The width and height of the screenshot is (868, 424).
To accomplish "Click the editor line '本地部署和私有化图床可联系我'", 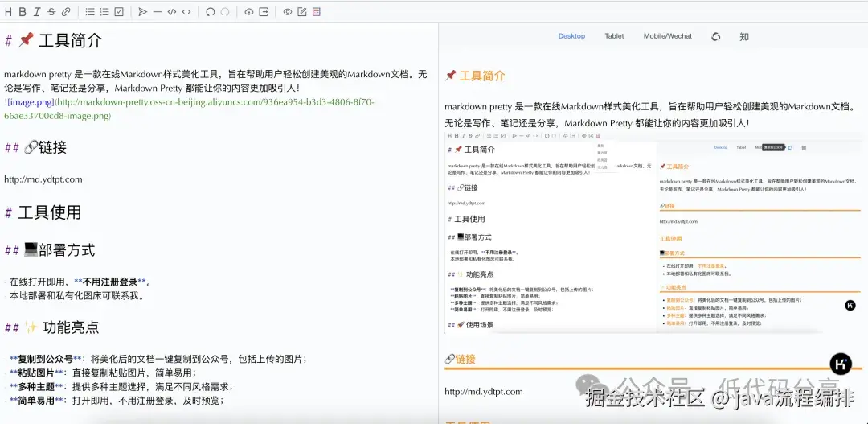I will pos(74,295).
